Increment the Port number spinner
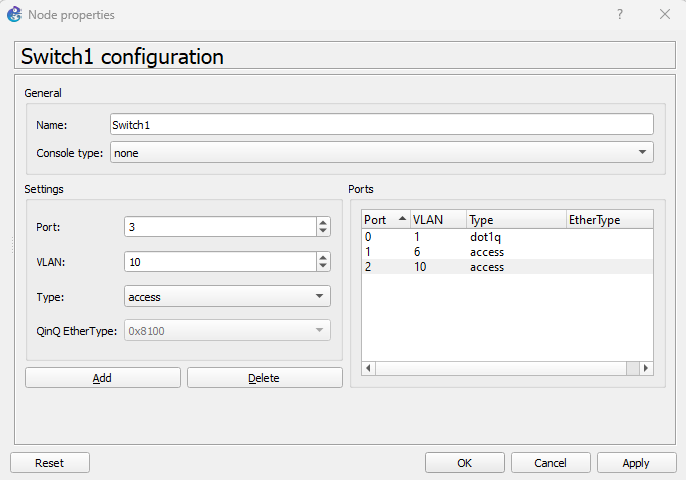686x480 pixels. [x=322, y=223]
